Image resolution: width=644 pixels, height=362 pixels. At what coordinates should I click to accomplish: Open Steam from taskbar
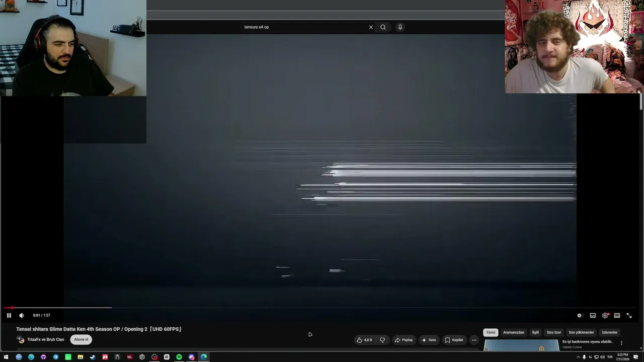(x=93, y=357)
